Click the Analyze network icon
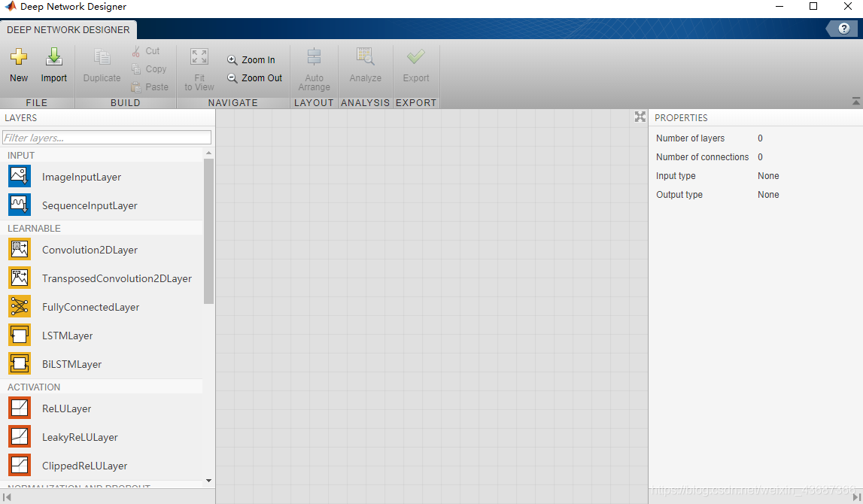Screen dimensions: 863x504 (x=366, y=56)
